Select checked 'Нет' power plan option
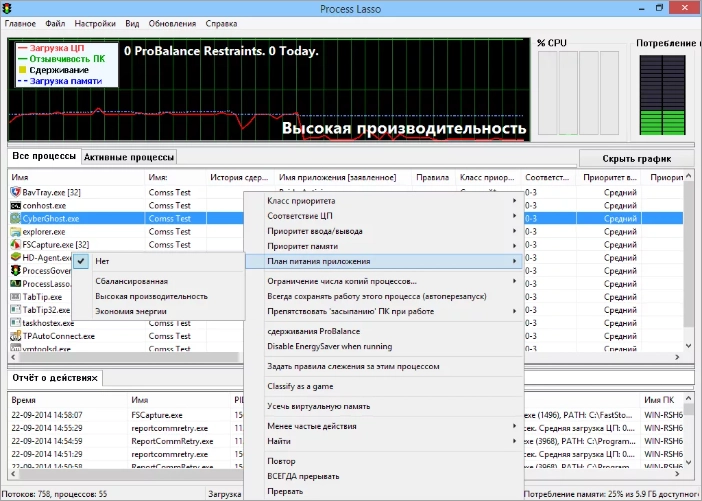 (x=158, y=261)
